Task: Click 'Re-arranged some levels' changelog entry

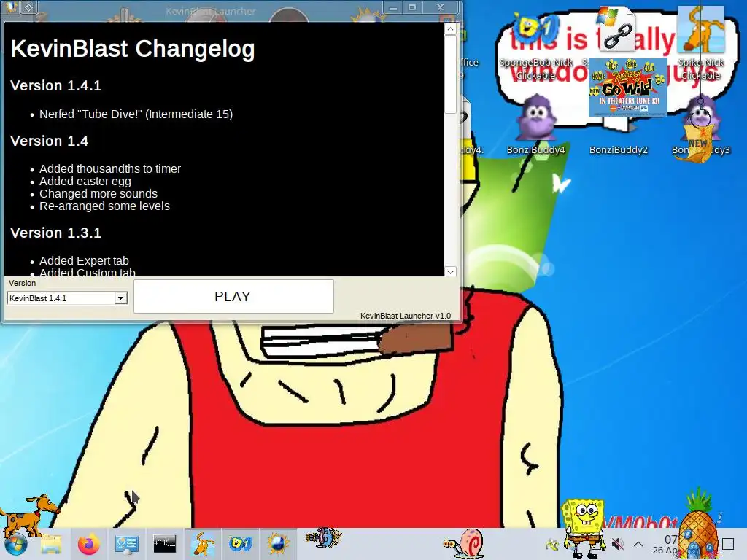Action: pyautogui.click(x=104, y=206)
